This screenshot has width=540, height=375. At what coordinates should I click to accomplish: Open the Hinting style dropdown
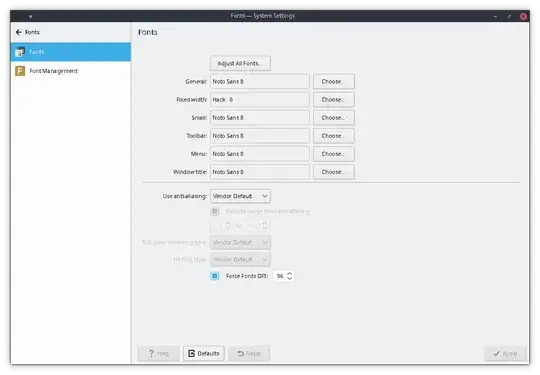click(240, 259)
